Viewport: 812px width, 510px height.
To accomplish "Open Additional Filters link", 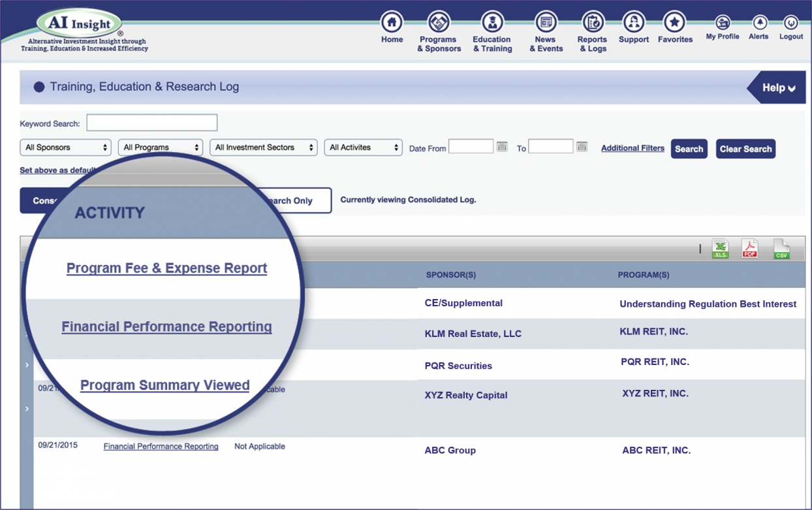I will click(x=632, y=148).
